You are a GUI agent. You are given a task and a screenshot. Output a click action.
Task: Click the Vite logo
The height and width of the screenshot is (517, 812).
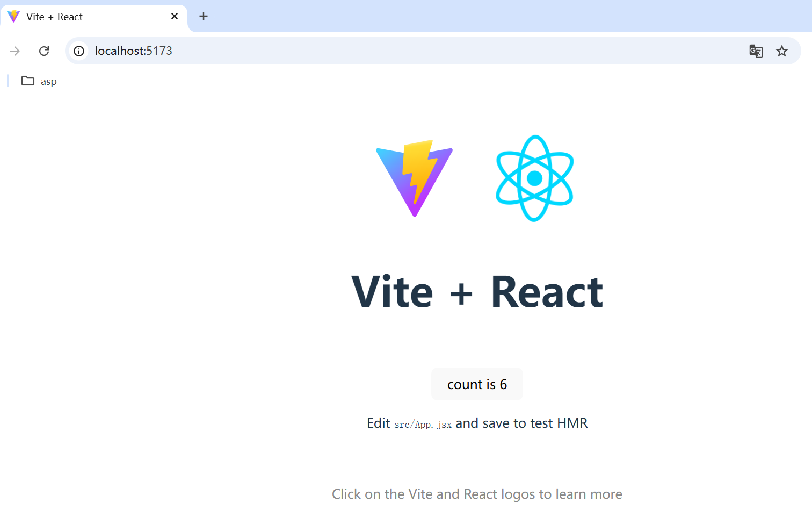[x=414, y=178]
